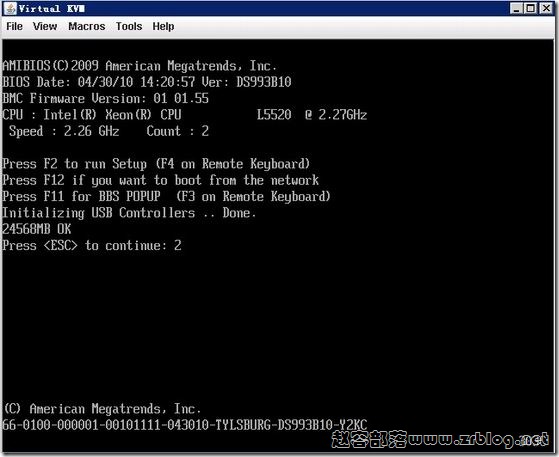The image size is (559, 457).
Task: Click the 'Press <ESC> to continue' line
Action: click(92, 246)
